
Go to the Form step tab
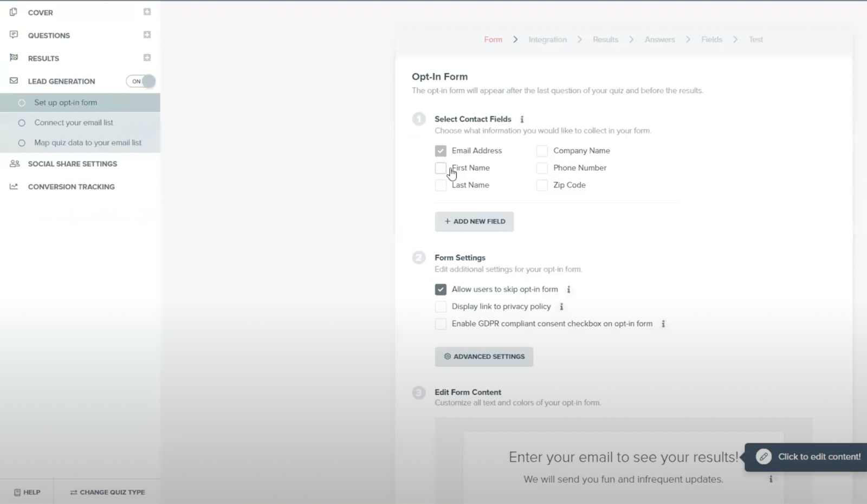click(x=493, y=40)
